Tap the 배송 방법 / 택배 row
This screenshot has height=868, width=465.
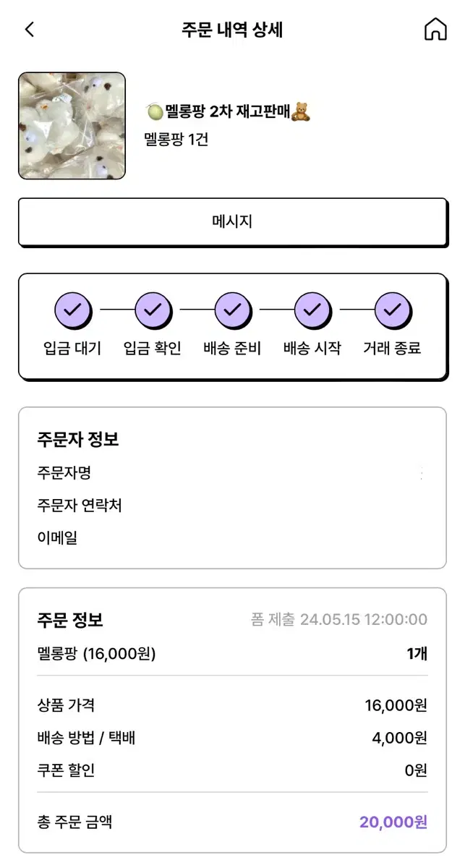pyautogui.click(x=232, y=738)
